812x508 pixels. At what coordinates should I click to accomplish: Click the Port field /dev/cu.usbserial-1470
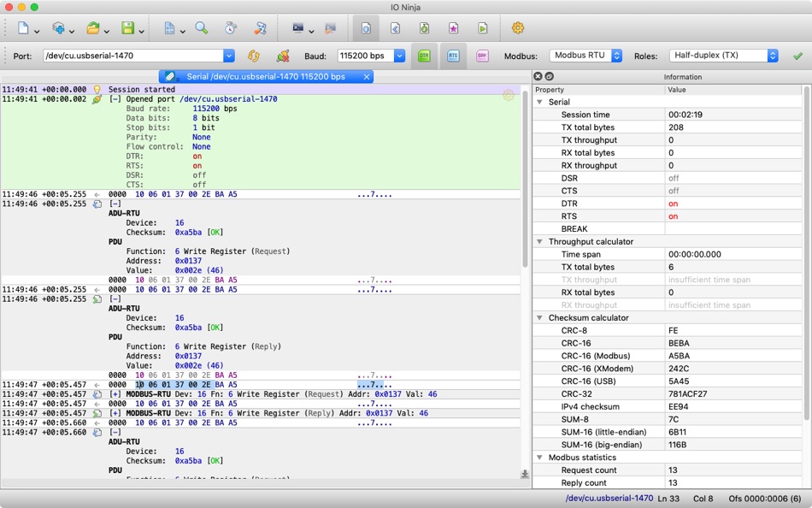point(133,56)
